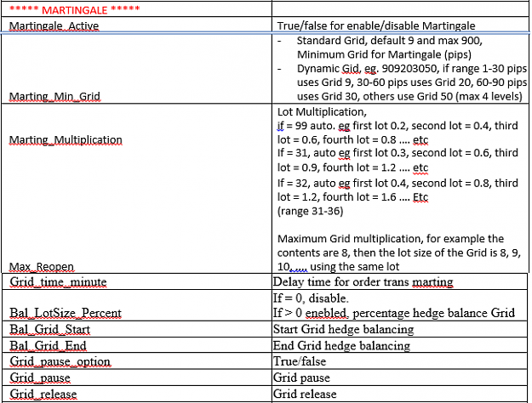Click the red MARTINGALE section heading

coord(75,10)
